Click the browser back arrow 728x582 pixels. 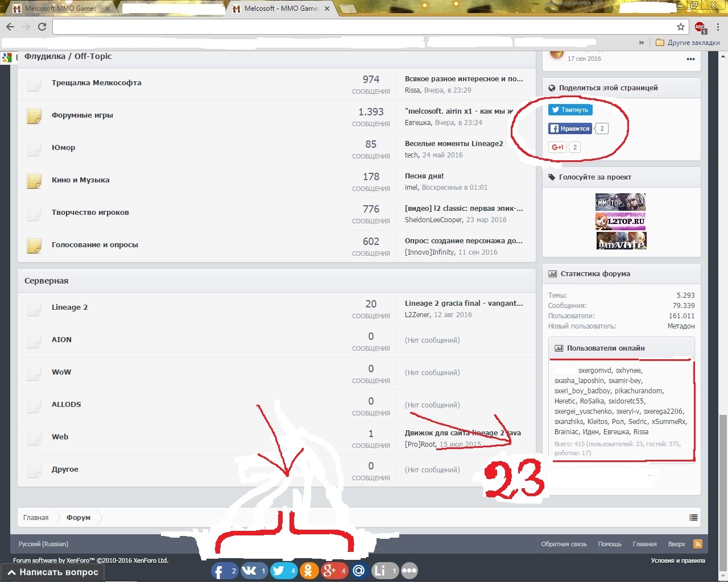(x=10, y=27)
